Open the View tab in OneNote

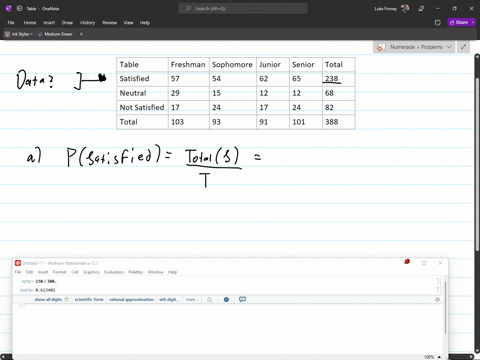pos(128,23)
